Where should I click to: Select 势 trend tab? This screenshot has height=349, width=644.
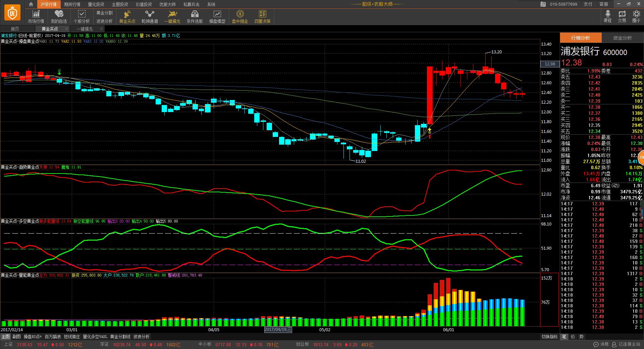(581, 337)
